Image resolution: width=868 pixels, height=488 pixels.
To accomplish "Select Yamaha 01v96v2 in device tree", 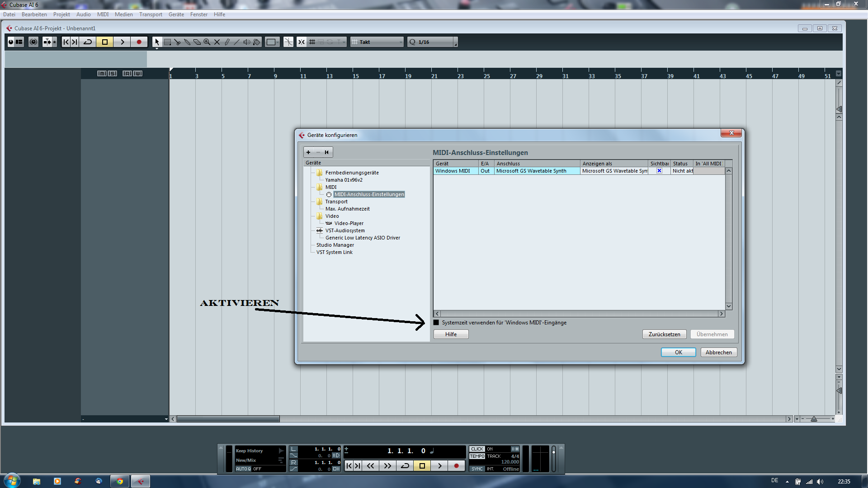I will click(344, 180).
